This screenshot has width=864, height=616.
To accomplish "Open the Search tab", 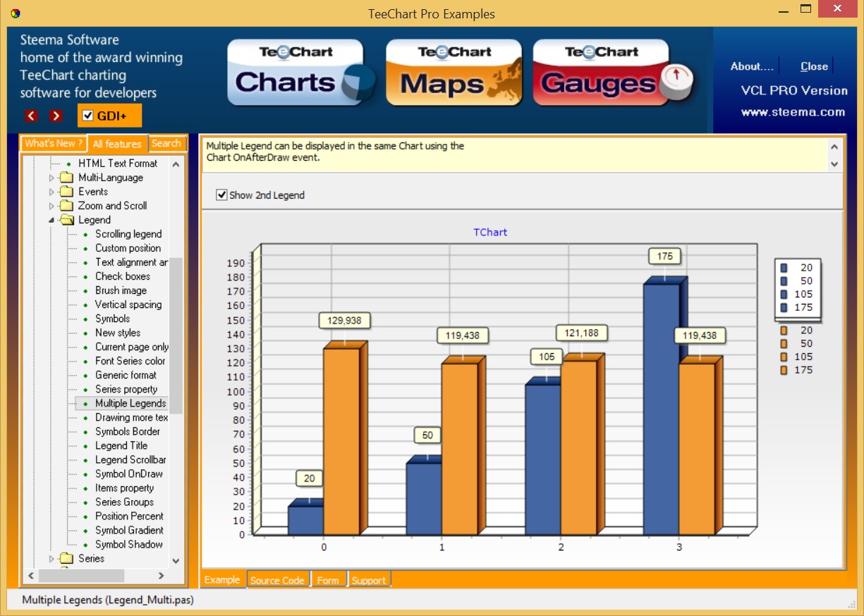I will (x=166, y=143).
